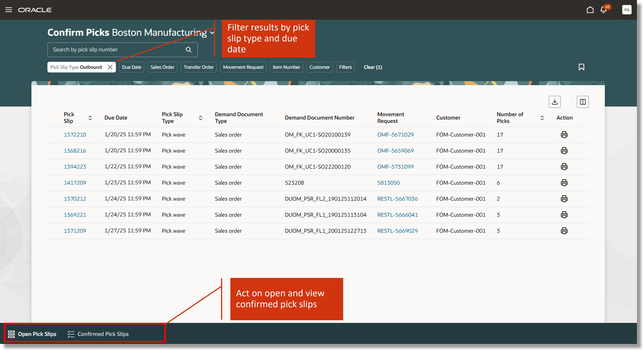Bookmark the current search with the save icon
This screenshot has width=644, height=351.
pos(582,67)
